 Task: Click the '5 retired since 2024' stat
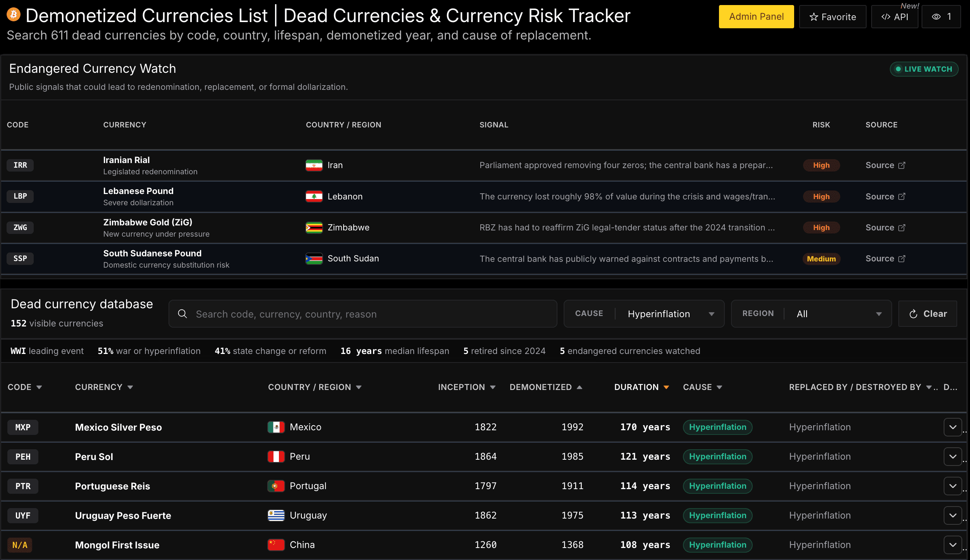coord(504,351)
